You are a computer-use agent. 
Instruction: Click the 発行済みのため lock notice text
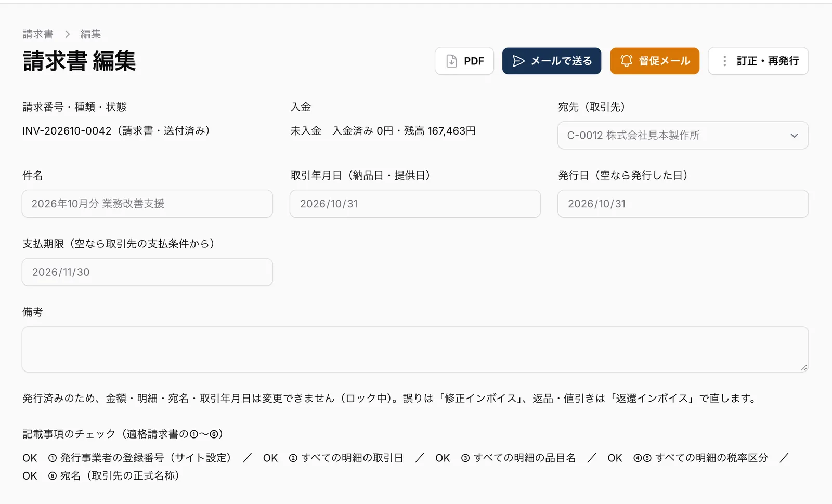[x=389, y=399]
